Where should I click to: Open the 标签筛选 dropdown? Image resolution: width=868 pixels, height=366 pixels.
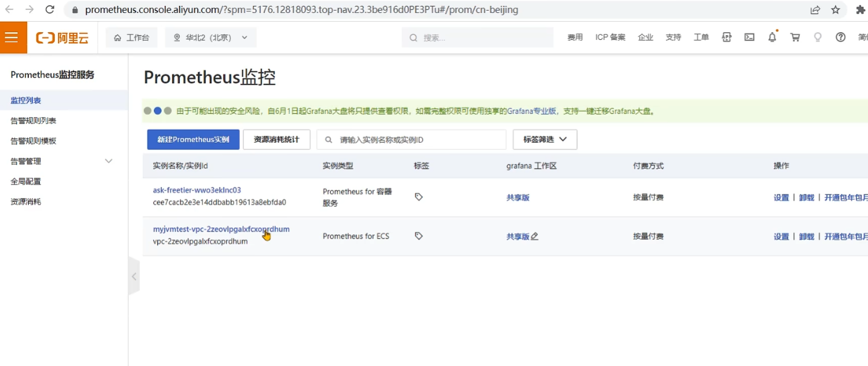coord(545,139)
